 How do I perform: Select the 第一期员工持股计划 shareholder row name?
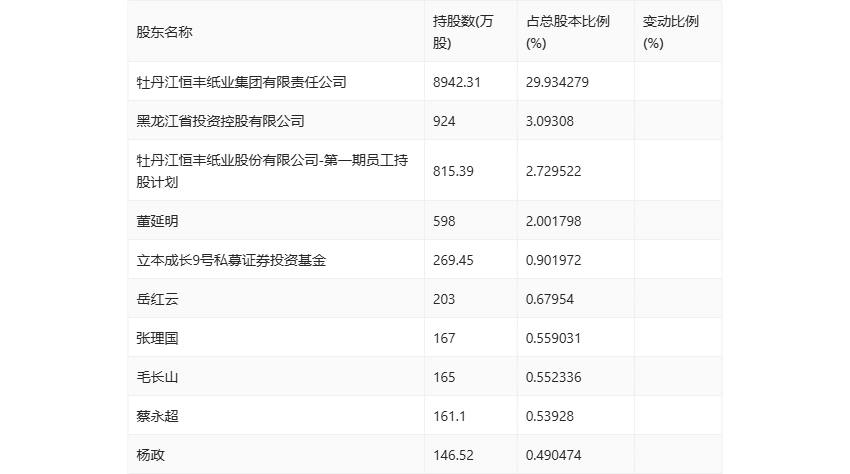(272, 171)
